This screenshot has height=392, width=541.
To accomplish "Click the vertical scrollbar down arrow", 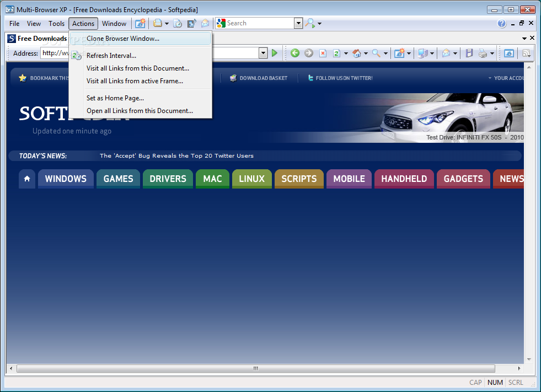I will pos(529,359).
